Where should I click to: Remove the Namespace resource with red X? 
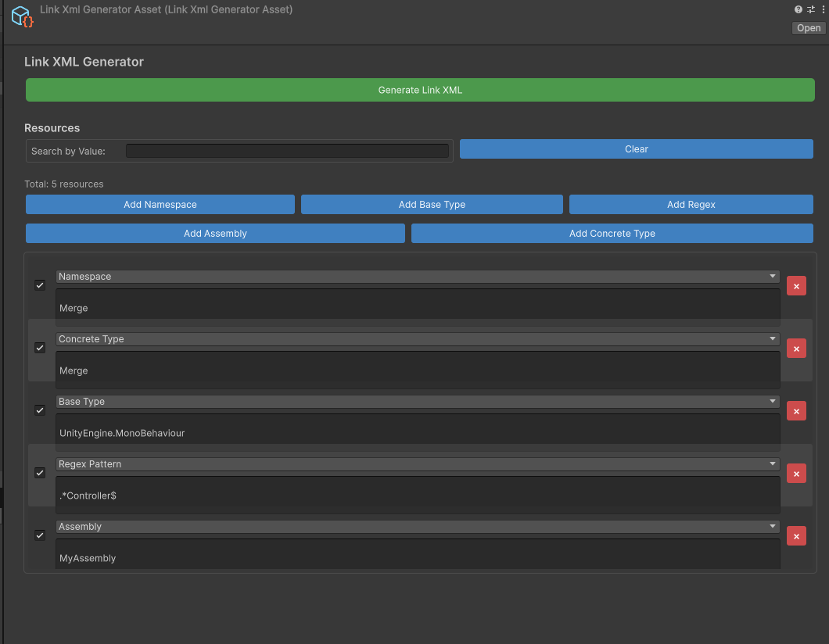[x=796, y=286]
